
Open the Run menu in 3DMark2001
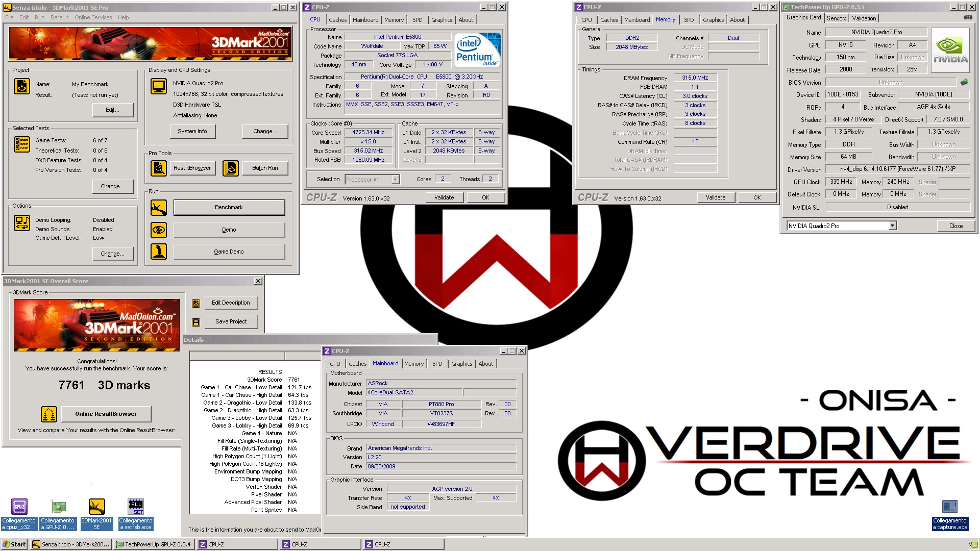click(39, 17)
